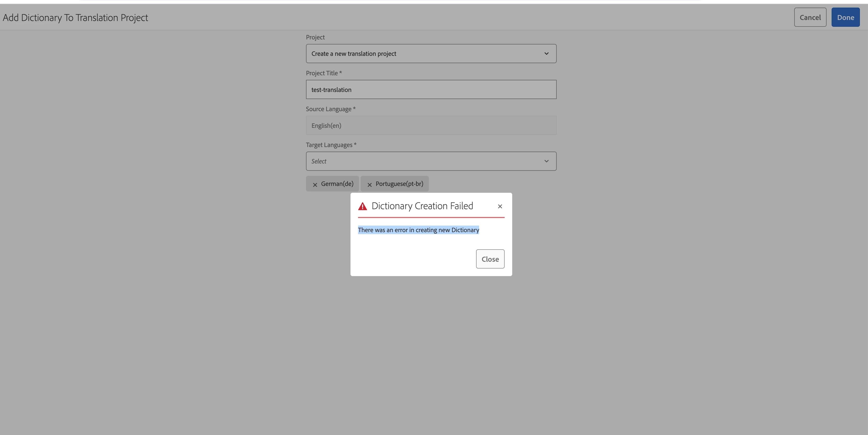Click the red warning triangle icon
868x435 pixels.
362,206
